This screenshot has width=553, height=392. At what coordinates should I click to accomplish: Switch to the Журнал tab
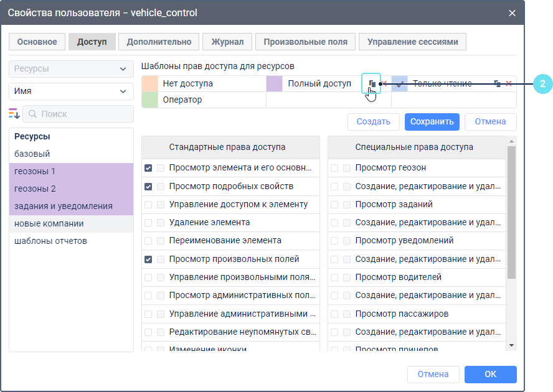coord(227,42)
